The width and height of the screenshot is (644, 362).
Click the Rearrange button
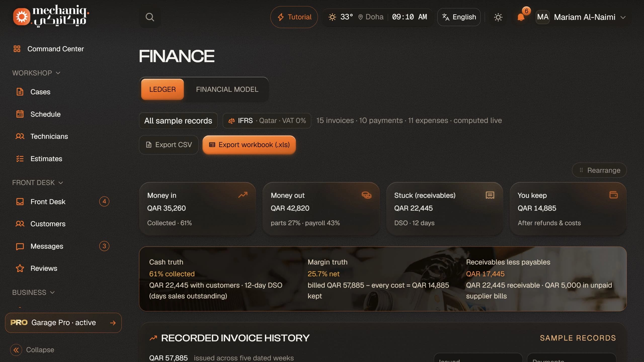(599, 170)
